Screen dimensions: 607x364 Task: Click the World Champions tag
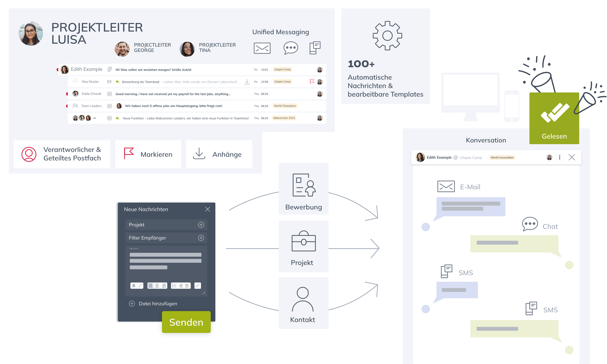pos(285,106)
